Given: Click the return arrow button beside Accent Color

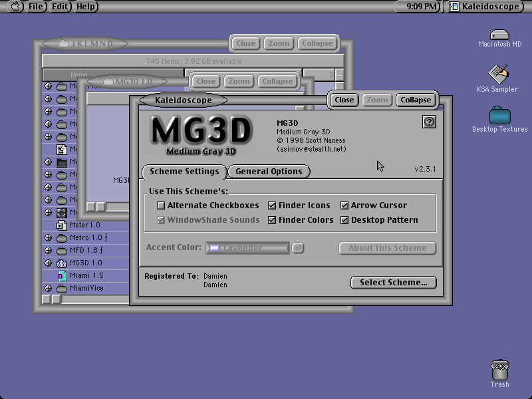Looking at the screenshot, I should [x=298, y=248].
